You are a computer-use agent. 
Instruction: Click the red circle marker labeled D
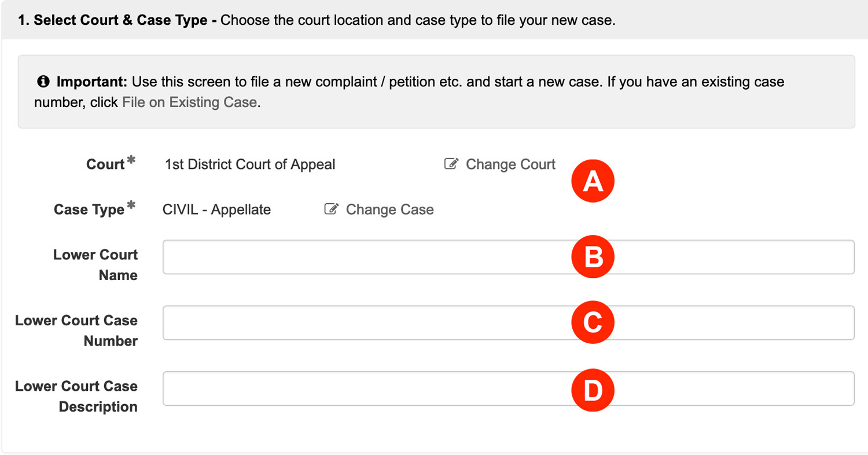pos(593,391)
